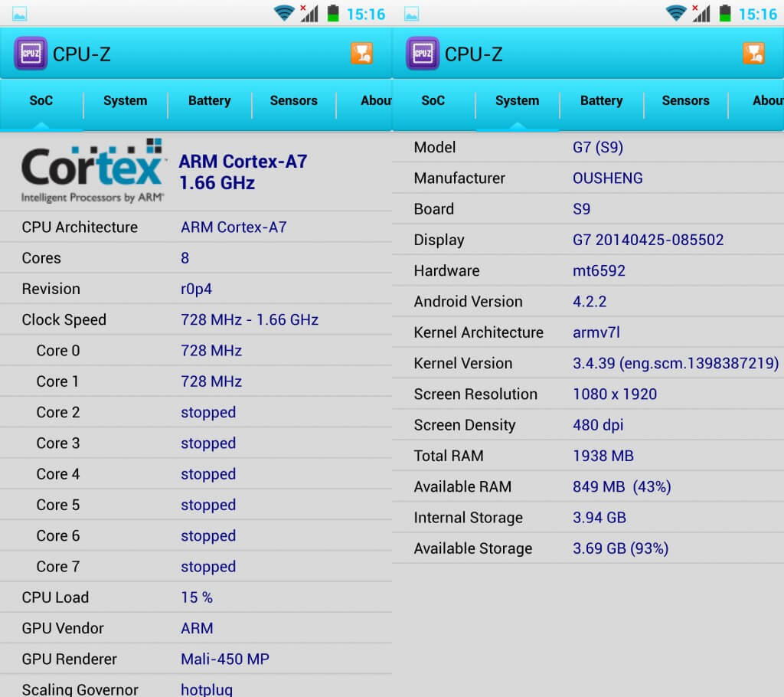
Task: Select the Clock Speed row
Action: pyautogui.click(x=196, y=319)
